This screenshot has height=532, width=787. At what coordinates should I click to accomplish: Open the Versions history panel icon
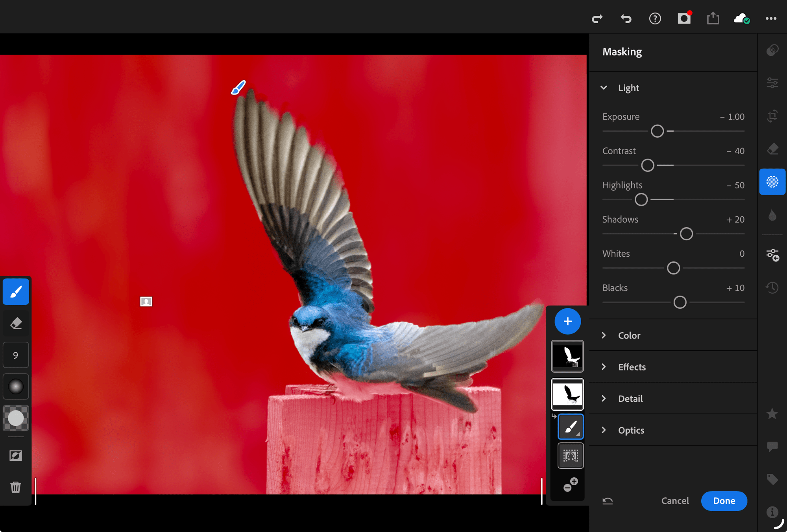click(x=772, y=287)
